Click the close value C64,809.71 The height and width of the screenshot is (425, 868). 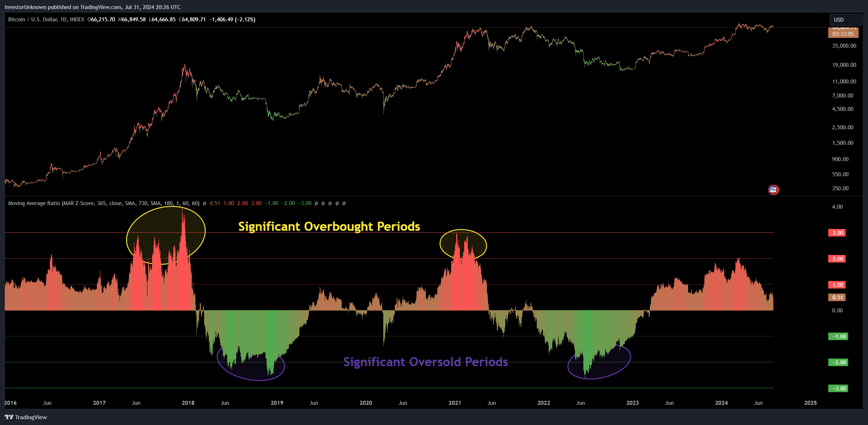coord(192,19)
